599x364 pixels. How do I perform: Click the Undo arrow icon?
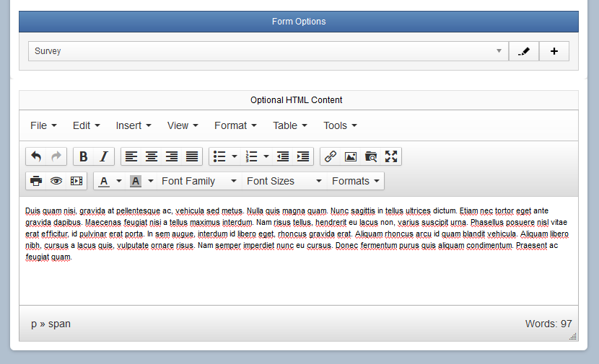36,156
